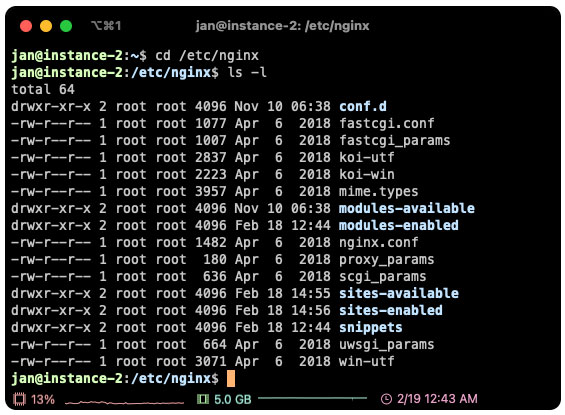Click the koi-utf file name
The image size is (565, 415).
click(x=366, y=157)
